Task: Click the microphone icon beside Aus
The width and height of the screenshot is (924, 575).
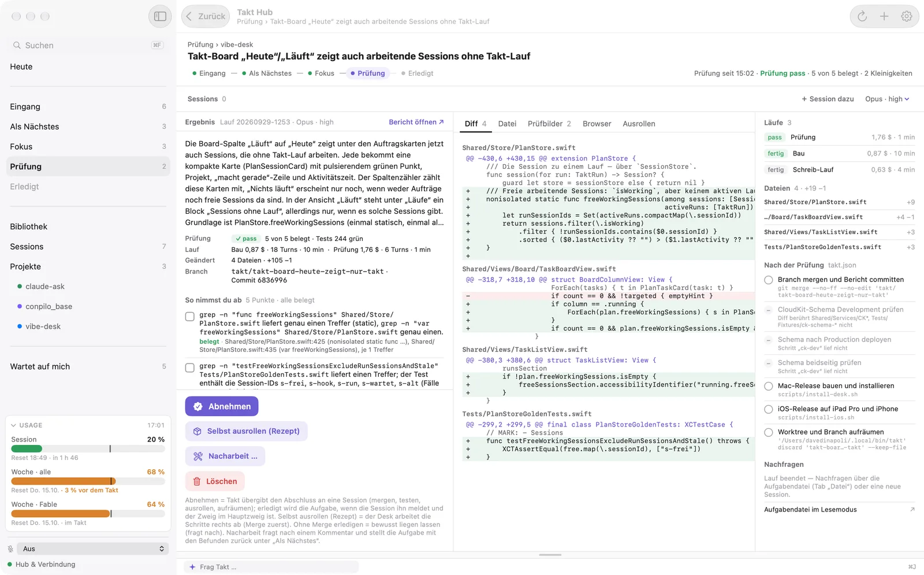Action: pos(10,549)
